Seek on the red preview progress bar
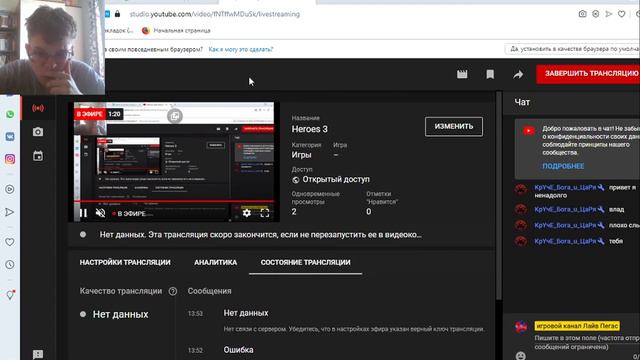640x360 pixels. click(174, 201)
